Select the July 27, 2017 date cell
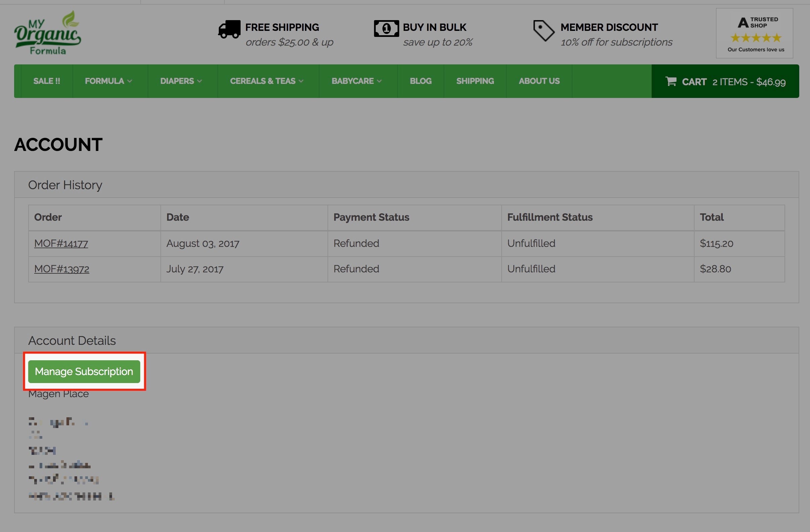The height and width of the screenshot is (532, 810). pos(244,269)
